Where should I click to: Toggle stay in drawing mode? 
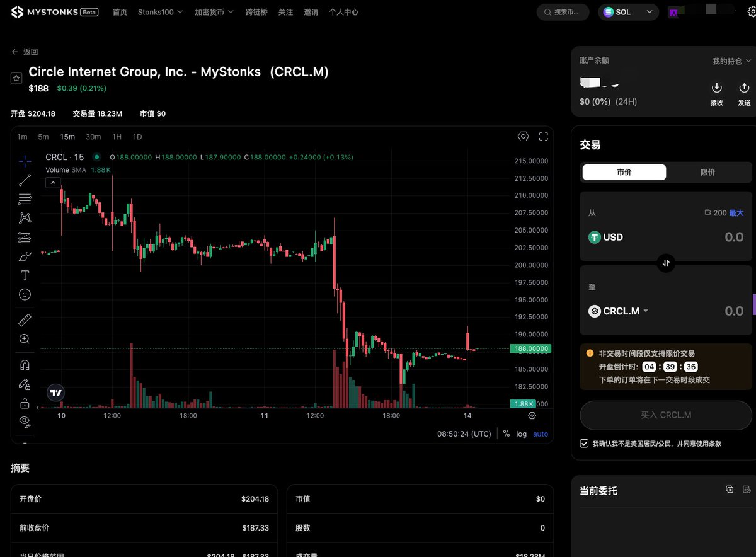click(25, 384)
